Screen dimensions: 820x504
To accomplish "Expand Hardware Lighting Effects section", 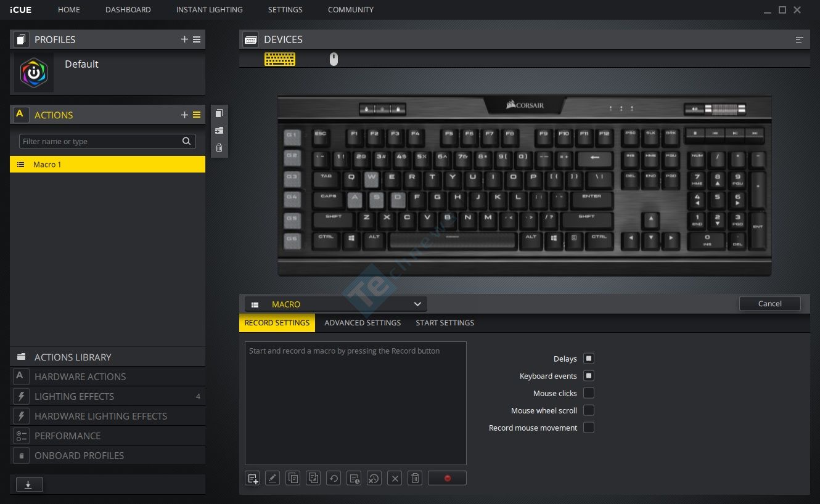I will coord(108,416).
